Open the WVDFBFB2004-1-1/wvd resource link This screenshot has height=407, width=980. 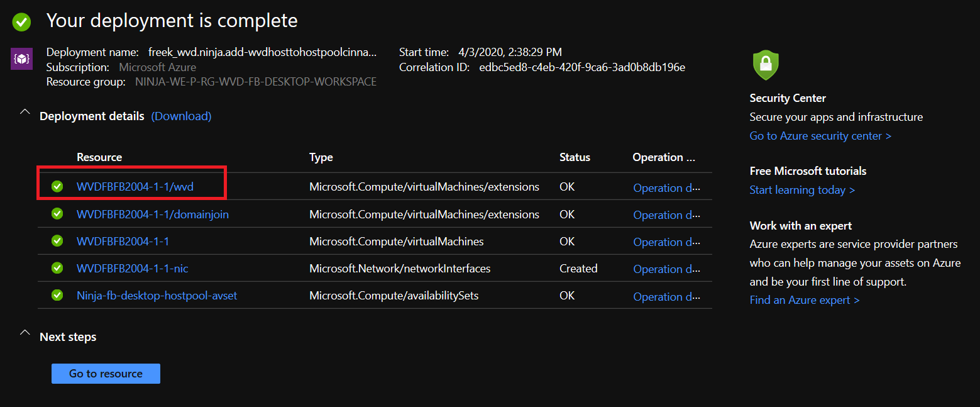(x=135, y=187)
